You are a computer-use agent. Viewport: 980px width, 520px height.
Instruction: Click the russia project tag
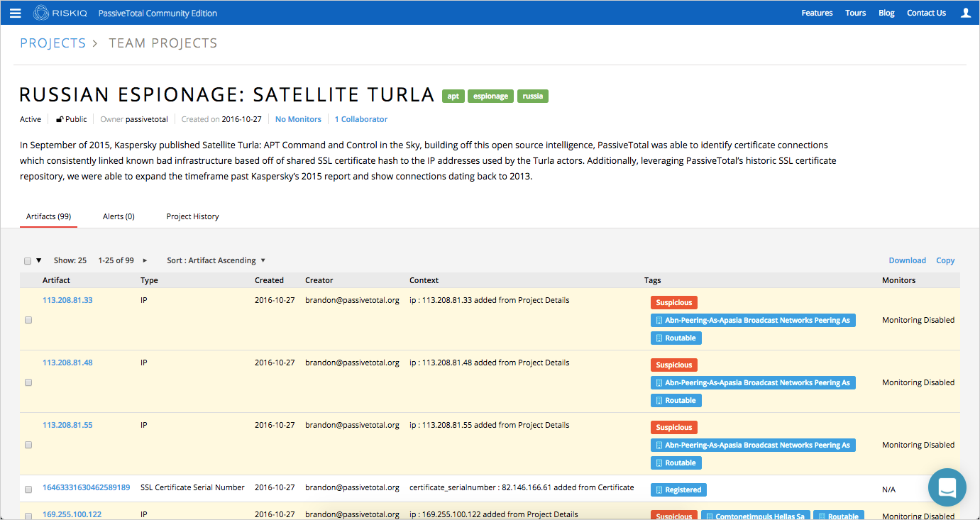click(533, 96)
